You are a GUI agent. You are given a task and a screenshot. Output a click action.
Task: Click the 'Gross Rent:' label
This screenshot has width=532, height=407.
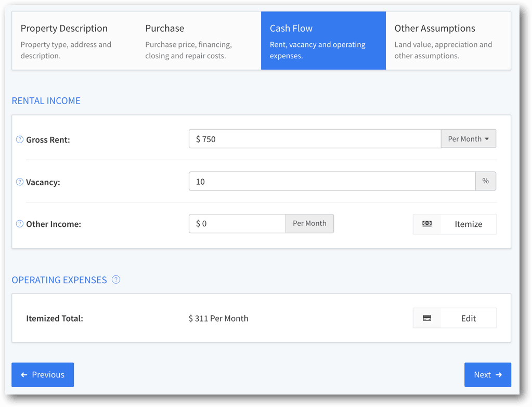pyautogui.click(x=48, y=139)
